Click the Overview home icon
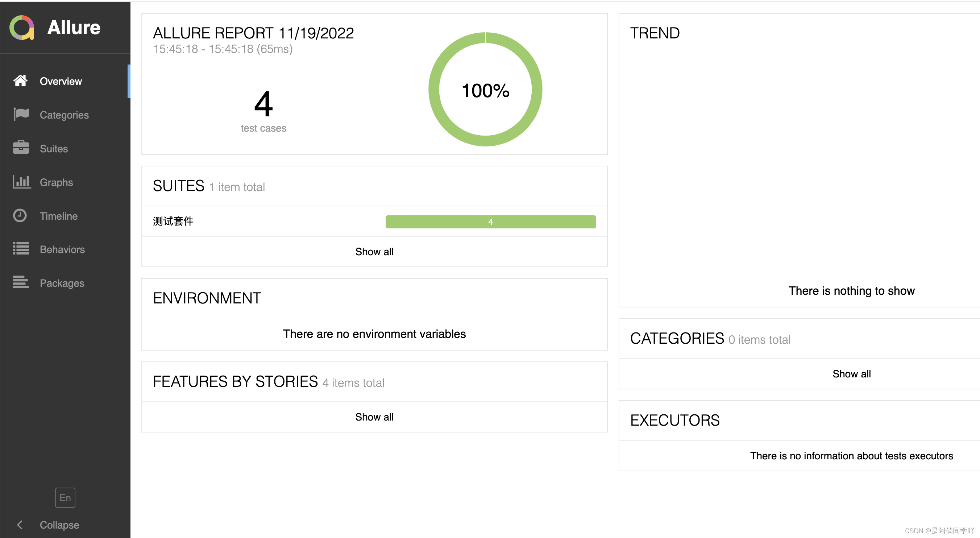 20,80
